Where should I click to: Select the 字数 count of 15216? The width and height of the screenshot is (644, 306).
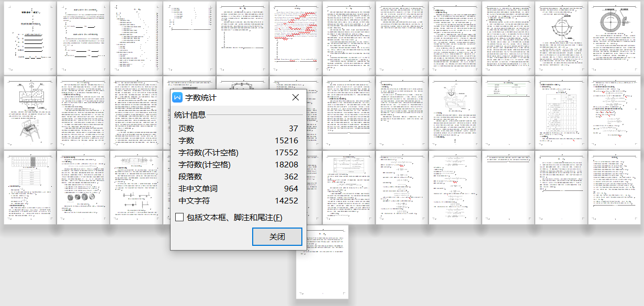pyautogui.click(x=235, y=140)
